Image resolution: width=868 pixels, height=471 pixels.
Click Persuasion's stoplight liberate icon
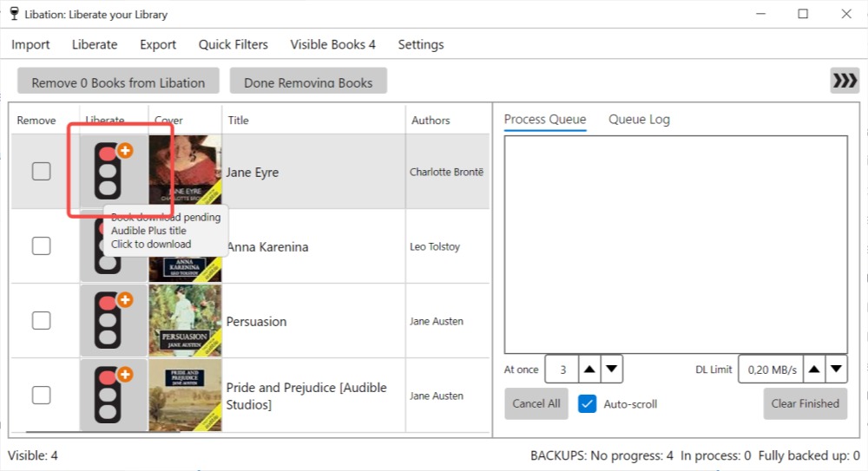click(x=113, y=320)
